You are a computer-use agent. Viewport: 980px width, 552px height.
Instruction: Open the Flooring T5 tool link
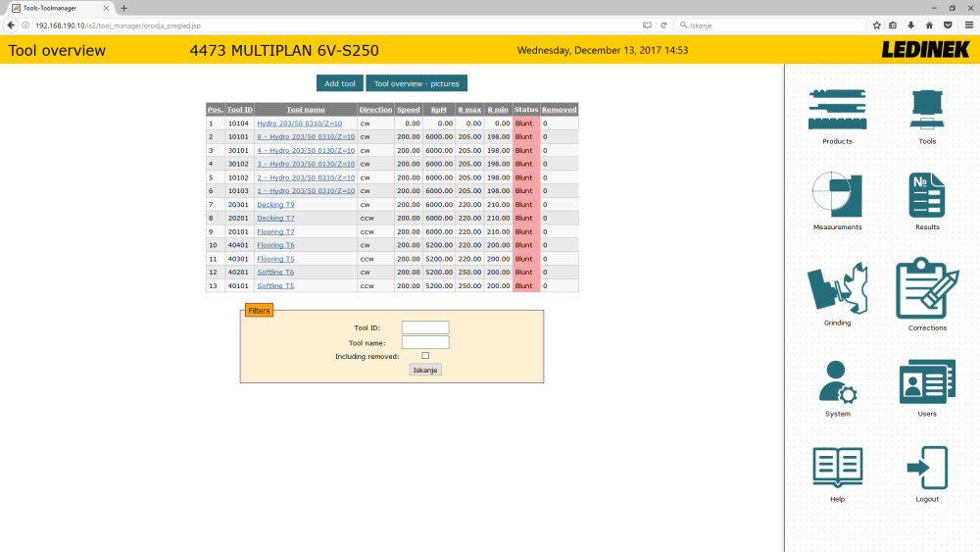(x=275, y=259)
